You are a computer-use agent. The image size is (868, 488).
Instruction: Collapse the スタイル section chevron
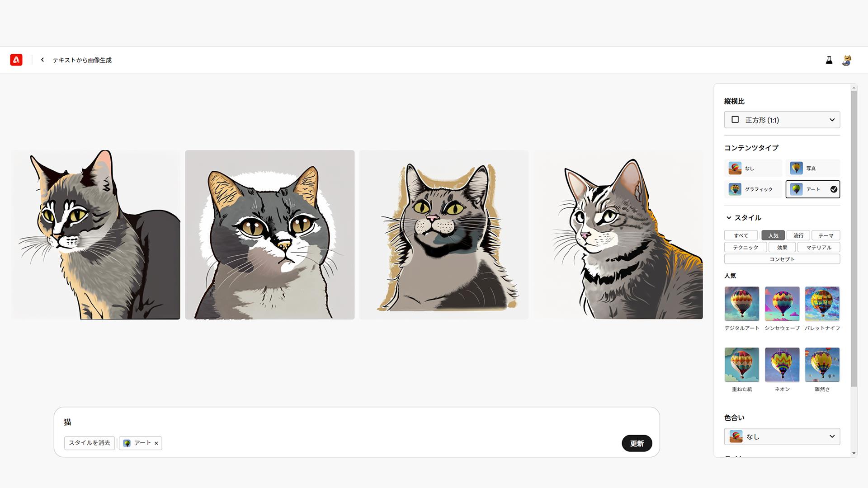(729, 218)
